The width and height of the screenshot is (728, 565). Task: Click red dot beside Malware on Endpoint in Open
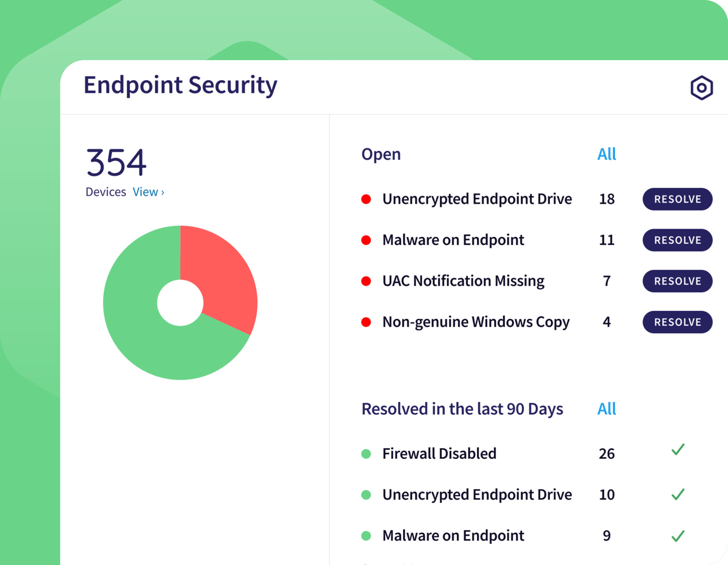[x=366, y=240]
